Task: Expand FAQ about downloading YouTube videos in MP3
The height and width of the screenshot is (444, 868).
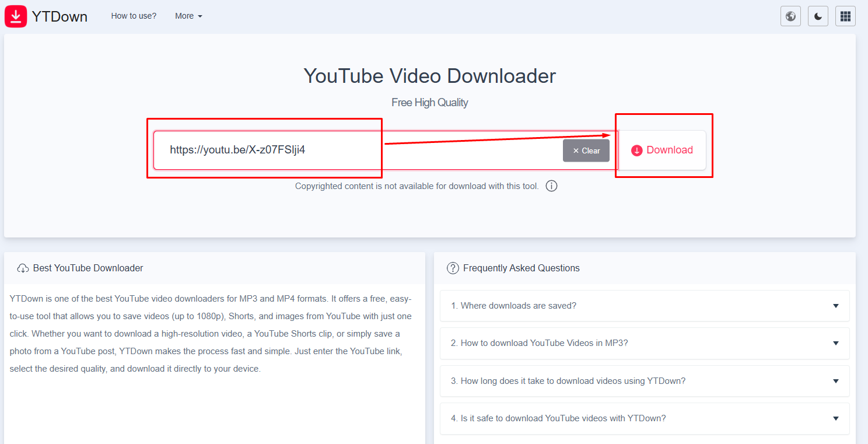Action: click(644, 343)
